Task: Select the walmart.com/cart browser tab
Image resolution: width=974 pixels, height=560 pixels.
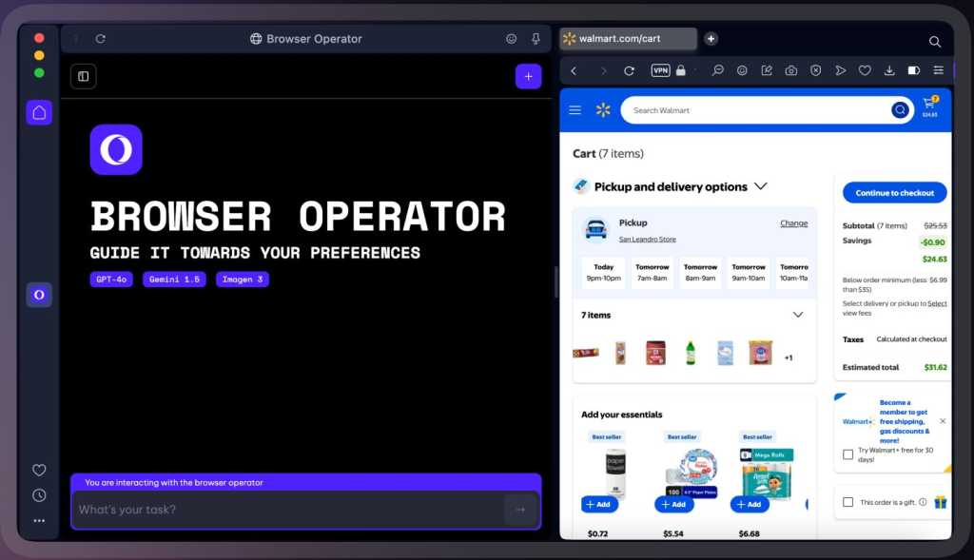Action: tap(628, 38)
